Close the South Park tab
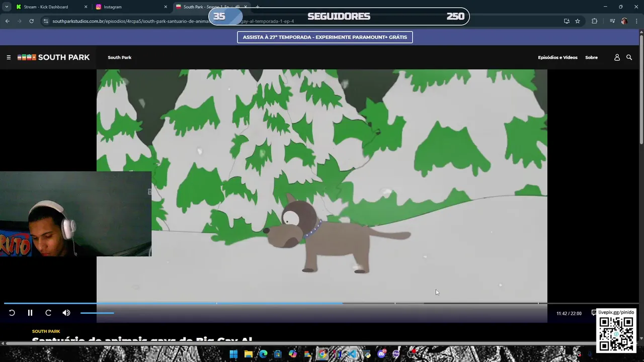This screenshot has height=362, width=644. pyautogui.click(x=246, y=7)
